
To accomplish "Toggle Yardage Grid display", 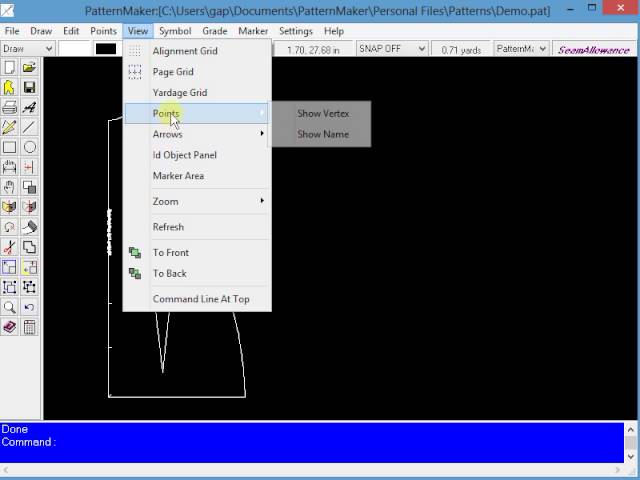I will point(197,93).
